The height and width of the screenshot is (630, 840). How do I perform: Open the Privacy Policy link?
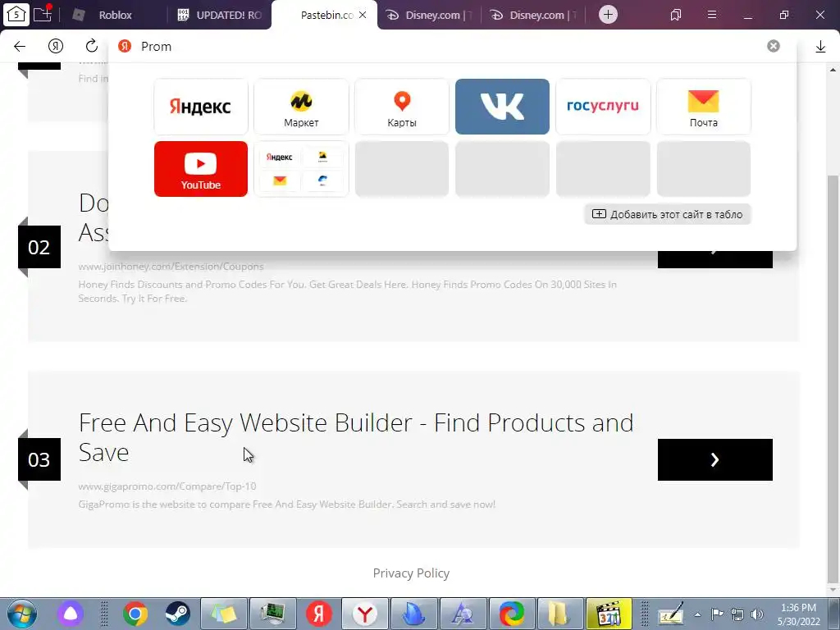[x=411, y=573]
